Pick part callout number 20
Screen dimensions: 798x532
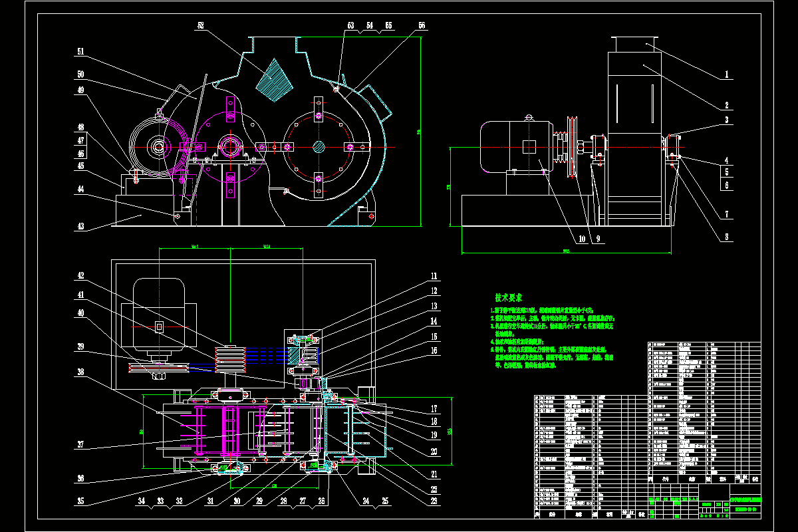click(434, 450)
